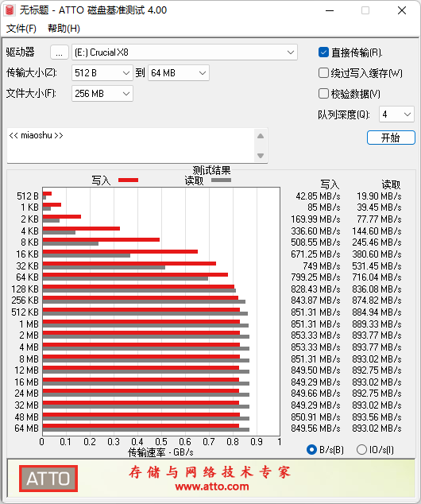Click the 64 MB write value 849.56 MB/s
Image resolution: width=421 pixels, height=504 pixels.
(x=315, y=428)
